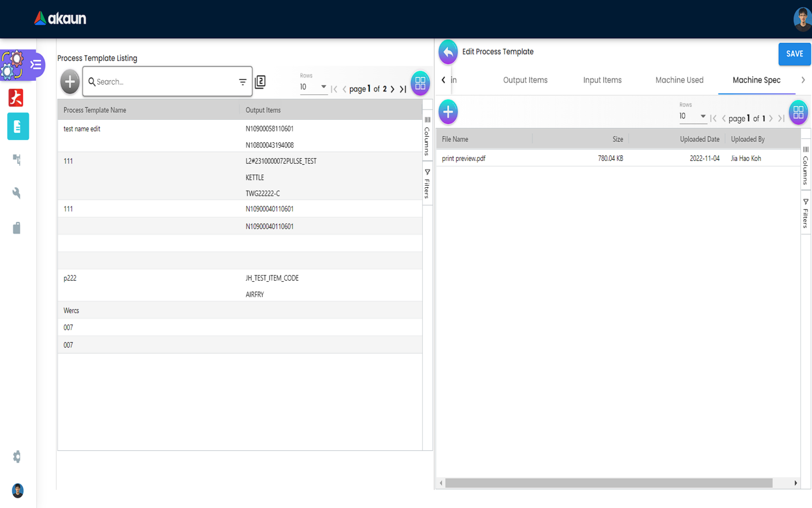Open the red PDF icon in sidebar
The width and height of the screenshot is (812, 508).
16,98
